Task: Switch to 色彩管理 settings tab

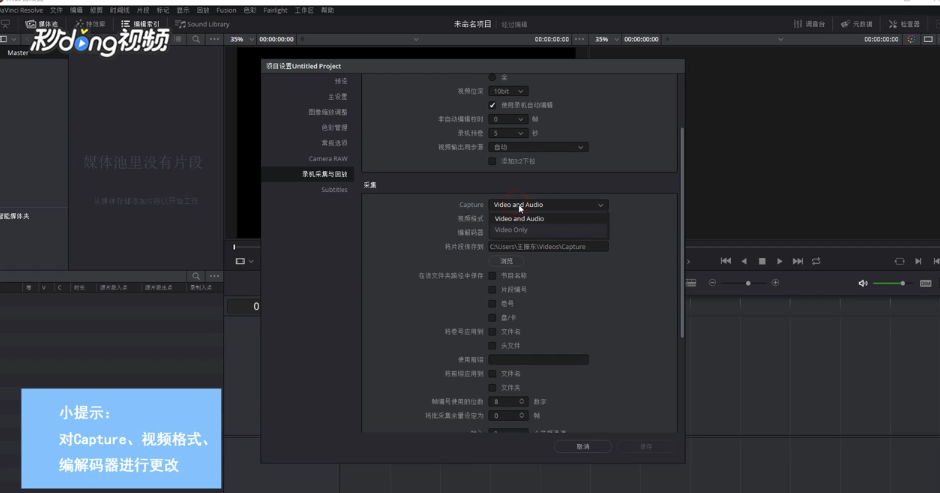Action: click(x=335, y=128)
